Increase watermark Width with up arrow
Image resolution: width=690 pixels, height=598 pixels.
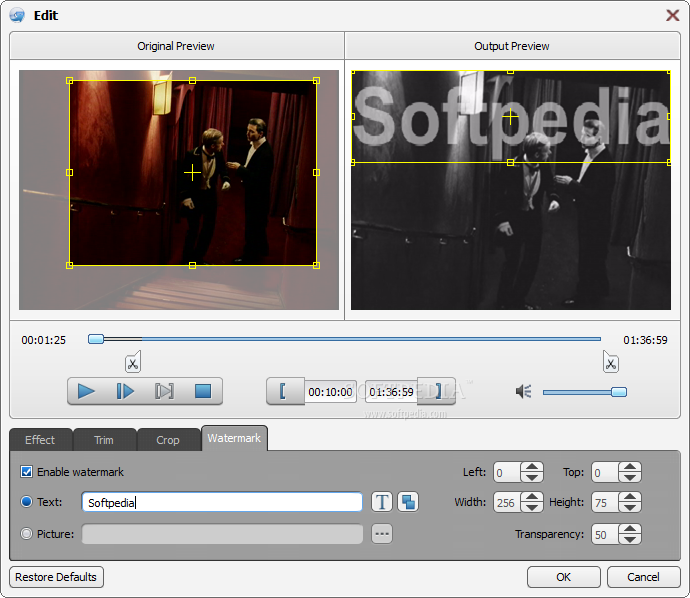tap(532, 497)
